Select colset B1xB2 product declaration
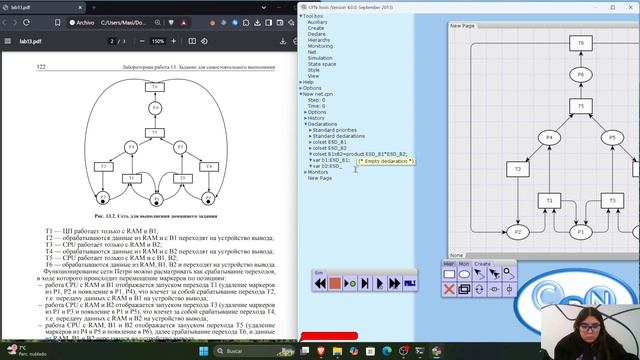This screenshot has height=360, width=640. [360, 154]
